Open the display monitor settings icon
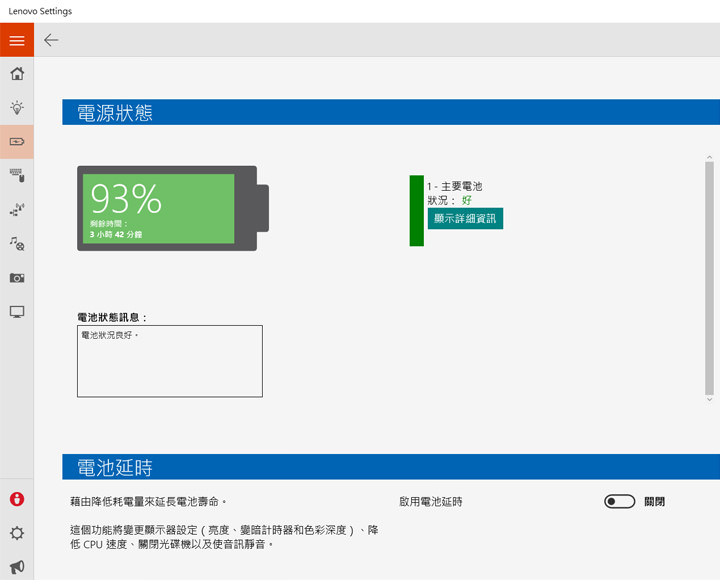This screenshot has width=720, height=580. 17,312
